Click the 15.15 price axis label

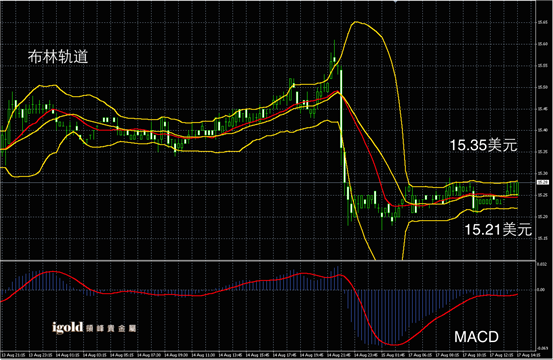click(542, 238)
